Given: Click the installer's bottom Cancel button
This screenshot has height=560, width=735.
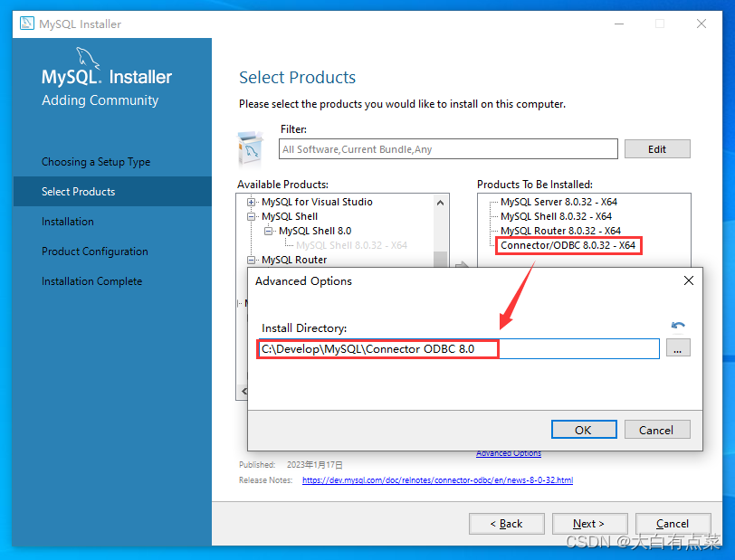Looking at the screenshot, I should (673, 524).
